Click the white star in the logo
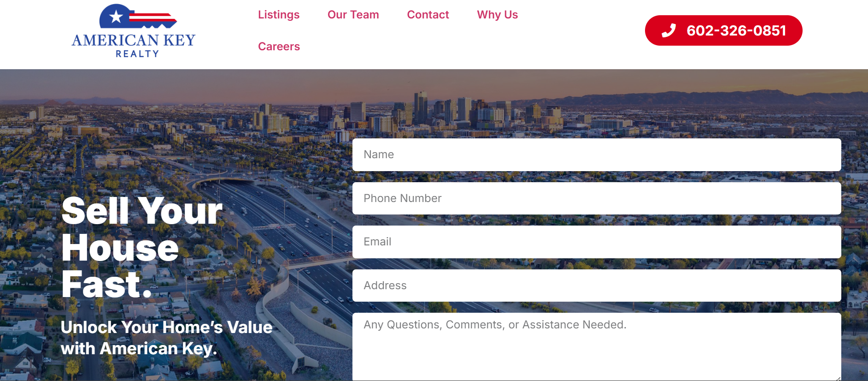The height and width of the screenshot is (381, 868). click(x=116, y=17)
